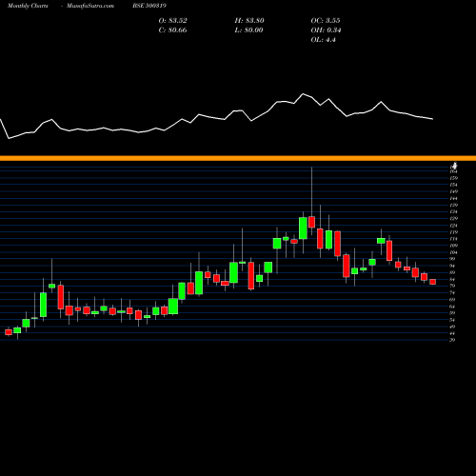Select the low value 'L: 80.00'
The width and height of the screenshot is (476, 476).
click(249, 30)
